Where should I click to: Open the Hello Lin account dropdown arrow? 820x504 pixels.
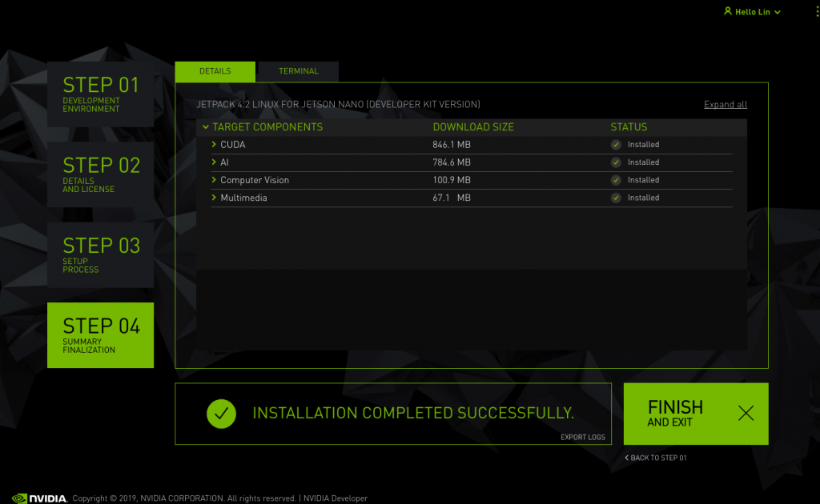(x=778, y=12)
